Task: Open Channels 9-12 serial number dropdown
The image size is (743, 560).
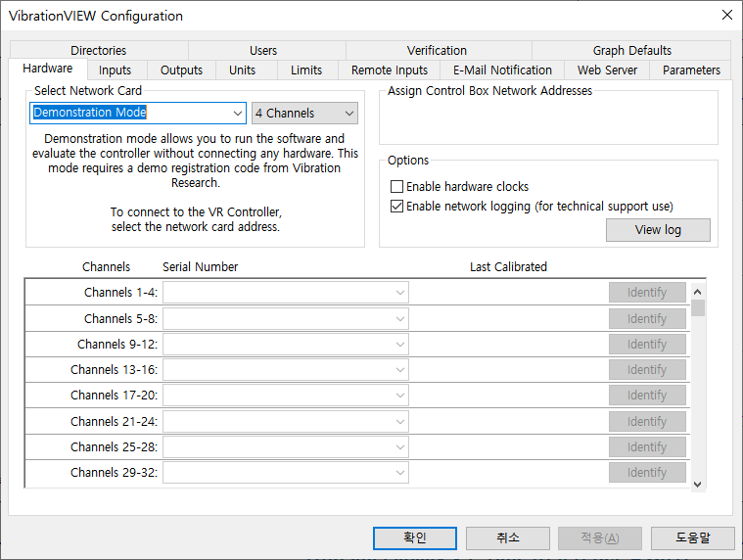Action: 286,345
